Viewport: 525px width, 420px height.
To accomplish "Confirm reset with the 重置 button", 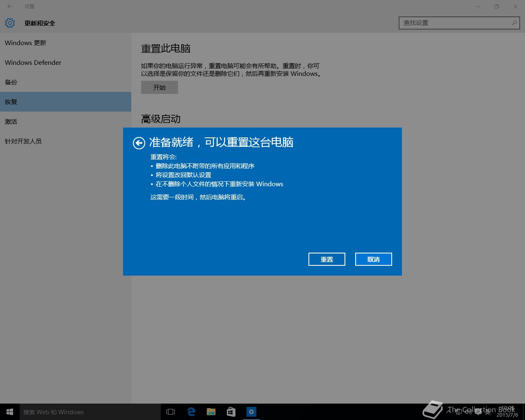I will pos(327,259).
